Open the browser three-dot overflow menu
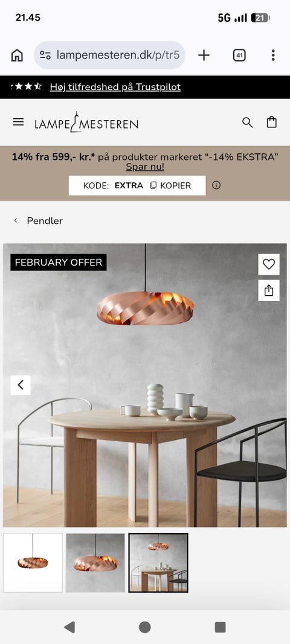Image resolution: width=290 pixels, height=644 pixels. (272, 55)
